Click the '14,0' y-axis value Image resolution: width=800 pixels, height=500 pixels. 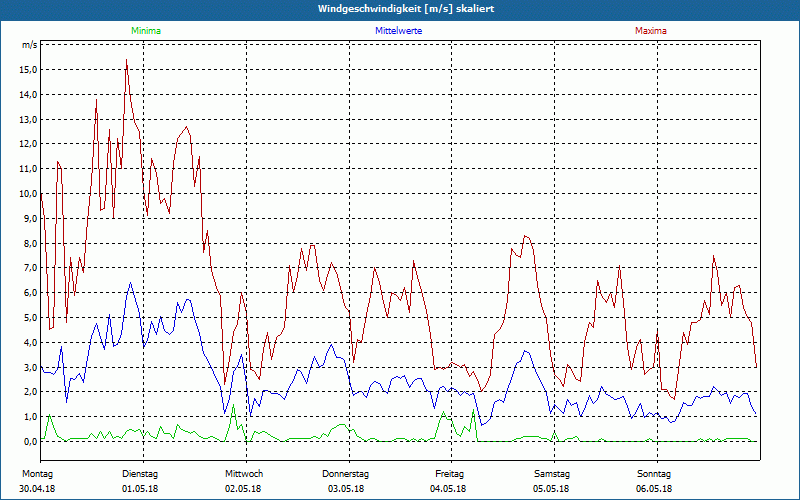click(x=28, y=94)
